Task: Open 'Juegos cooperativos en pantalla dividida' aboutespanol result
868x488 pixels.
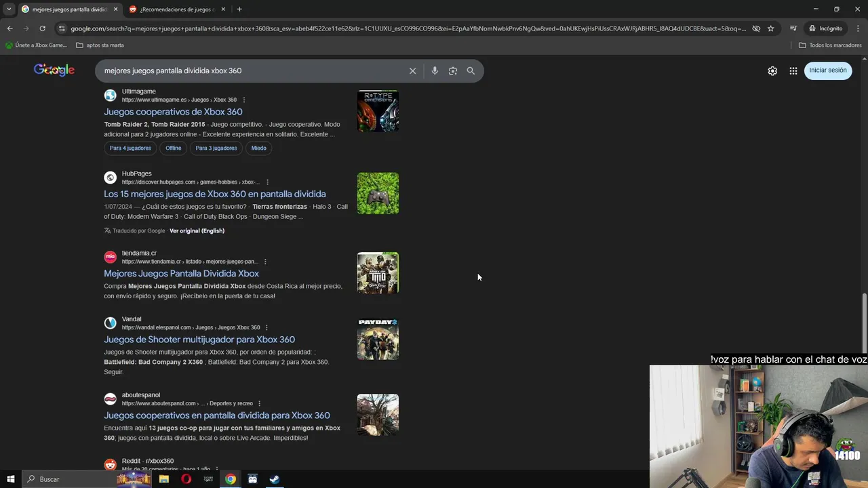Action: pos(217,415)
